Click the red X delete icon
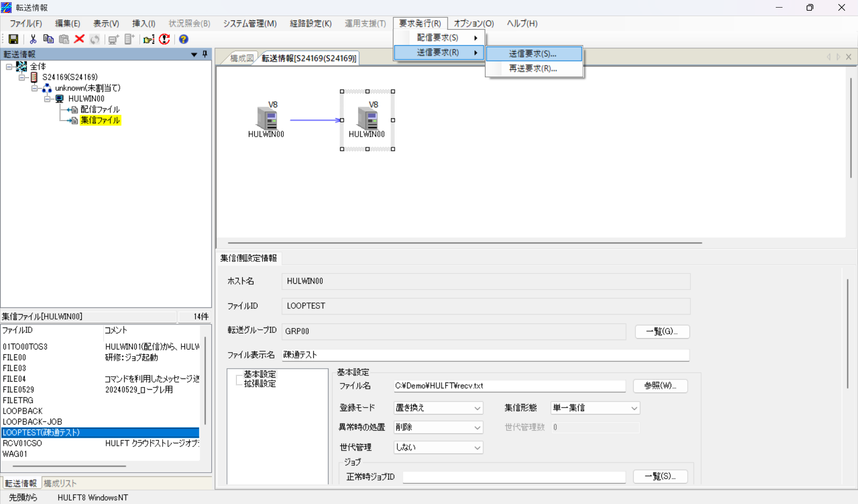Image resolution: width=858 pixels, height=504 pixels. (80, 39)
